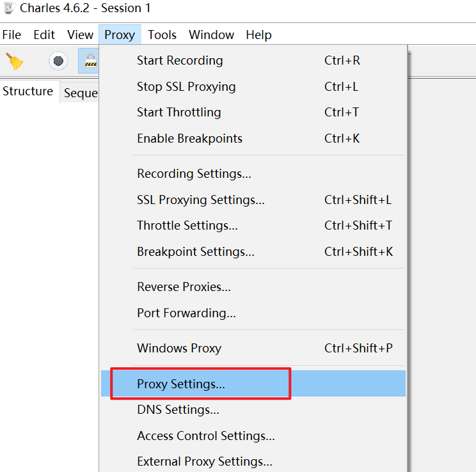The width and height of the screenshot is (476, 472).
Task: Open the Window menu
Action: pos(211,35)
